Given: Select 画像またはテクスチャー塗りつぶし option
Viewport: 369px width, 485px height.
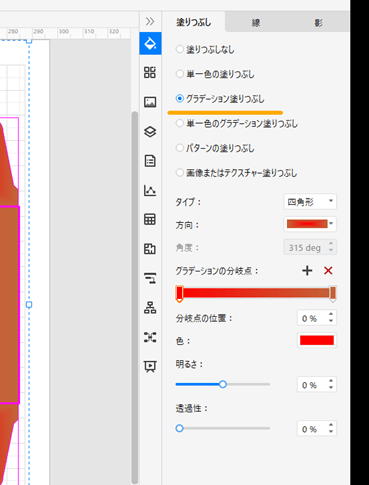Looking at the screenshot, I should point(236,173).
